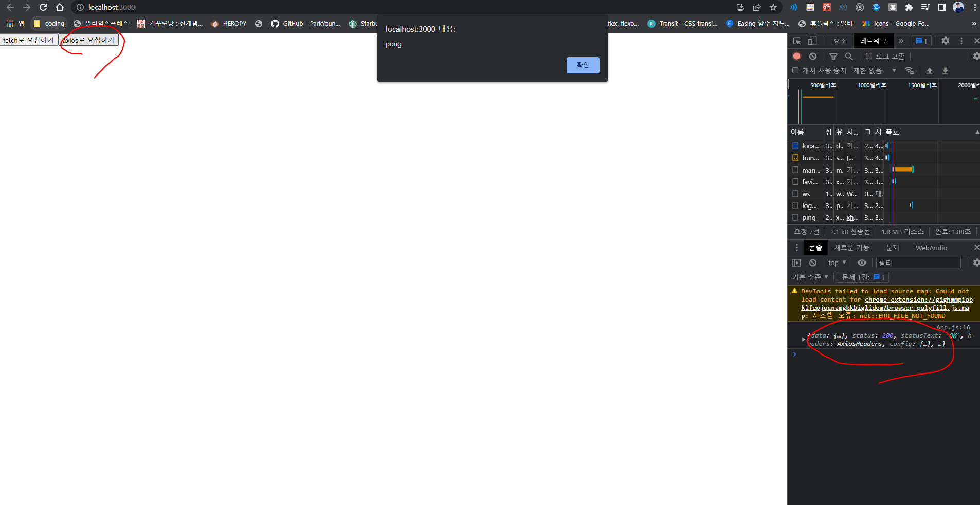Viewport: 980px width, 505px height.
Task: Enable the 로그 보존 checkbox
Action: tap(869, 56)
